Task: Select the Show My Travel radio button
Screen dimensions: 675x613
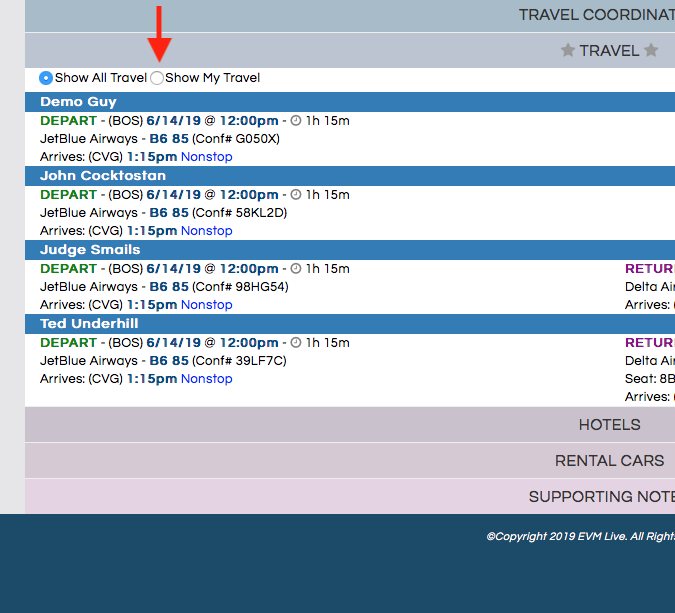Action: click(x=157, y=78)
